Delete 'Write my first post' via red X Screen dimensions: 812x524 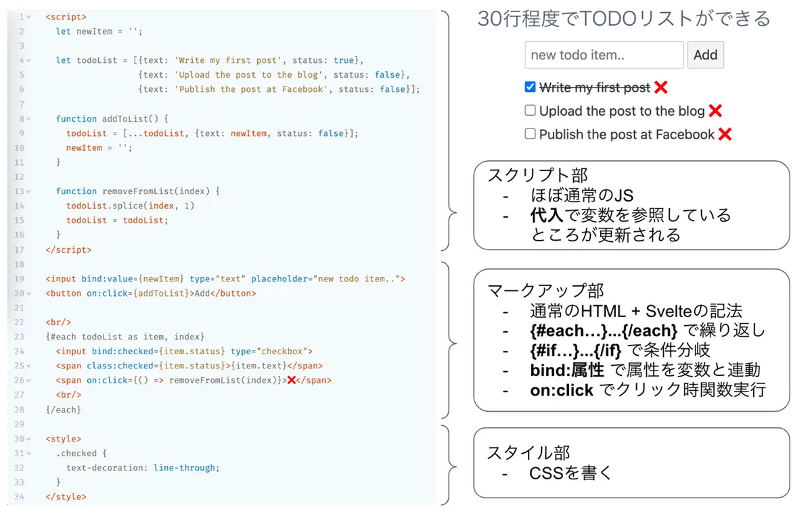point(661,87)
